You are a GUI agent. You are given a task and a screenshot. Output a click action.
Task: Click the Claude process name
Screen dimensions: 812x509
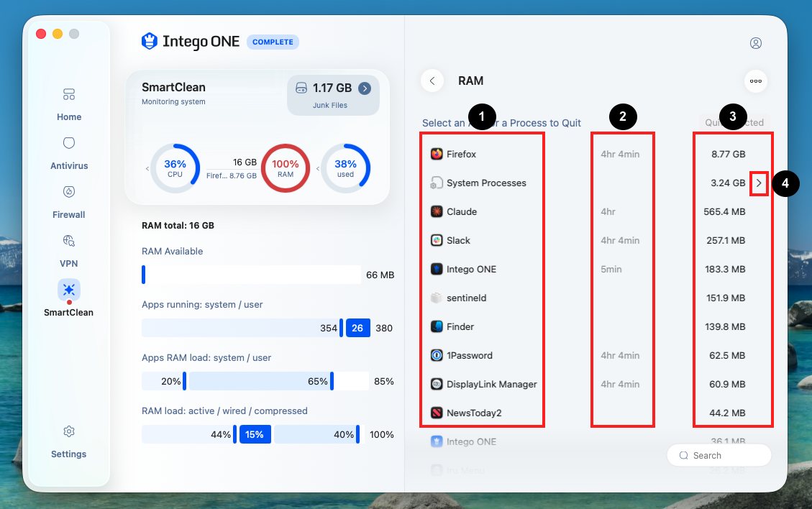coord(462,212)
